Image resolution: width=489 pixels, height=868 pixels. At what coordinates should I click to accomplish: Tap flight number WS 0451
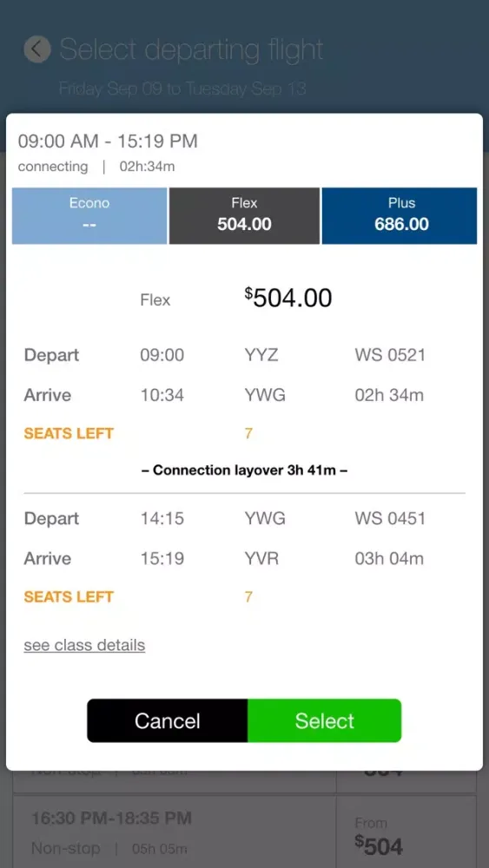point(390,518)
